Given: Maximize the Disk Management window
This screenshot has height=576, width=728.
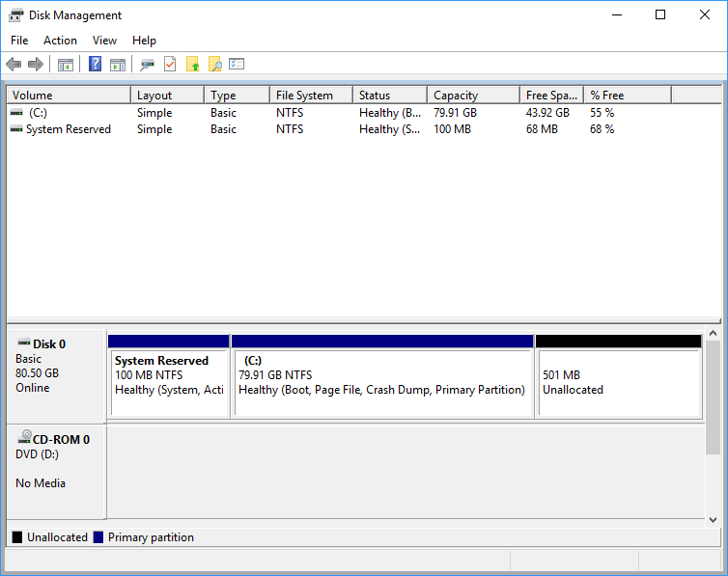Looking at the screenshot, I should pyautogui.click(x=660, y=14).
